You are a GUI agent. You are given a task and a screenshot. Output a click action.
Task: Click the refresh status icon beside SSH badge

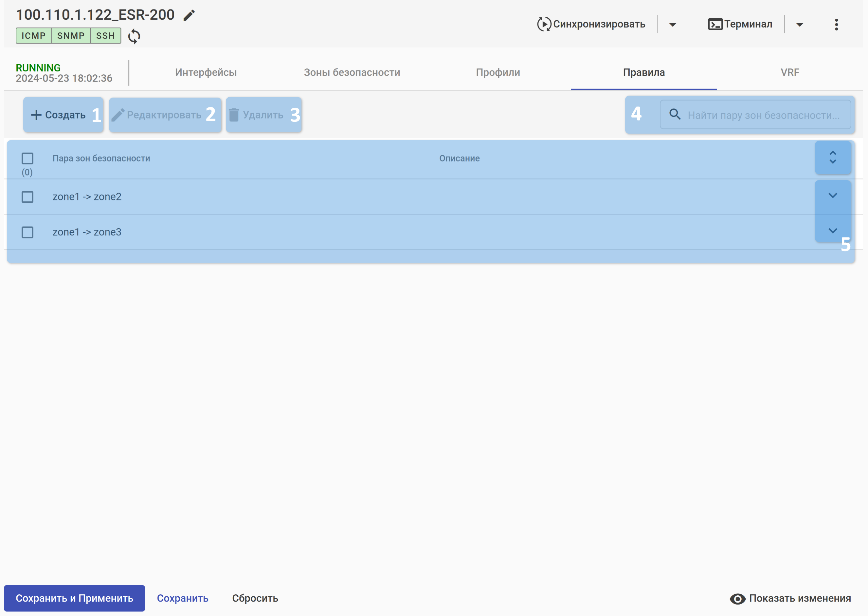click(x=134, y=36)
